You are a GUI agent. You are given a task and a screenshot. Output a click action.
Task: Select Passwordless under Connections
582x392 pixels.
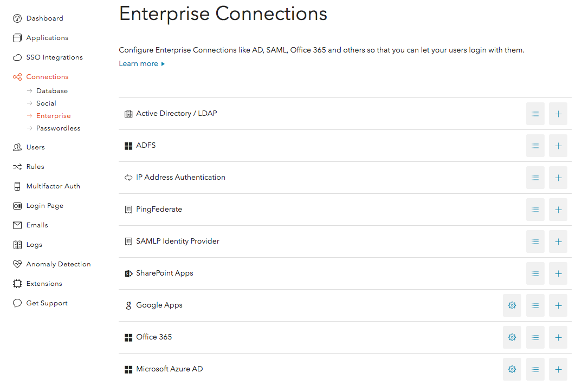point(58,128)
